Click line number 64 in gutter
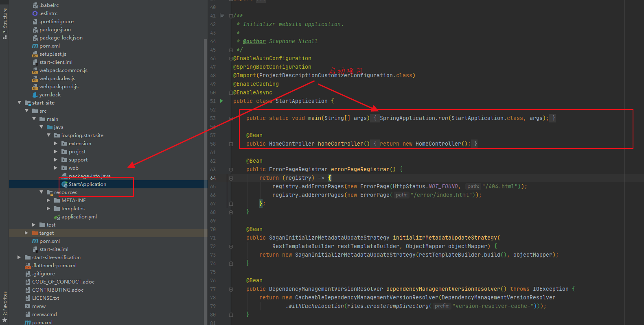Screen dimensions: 644x325 [213, 178]
